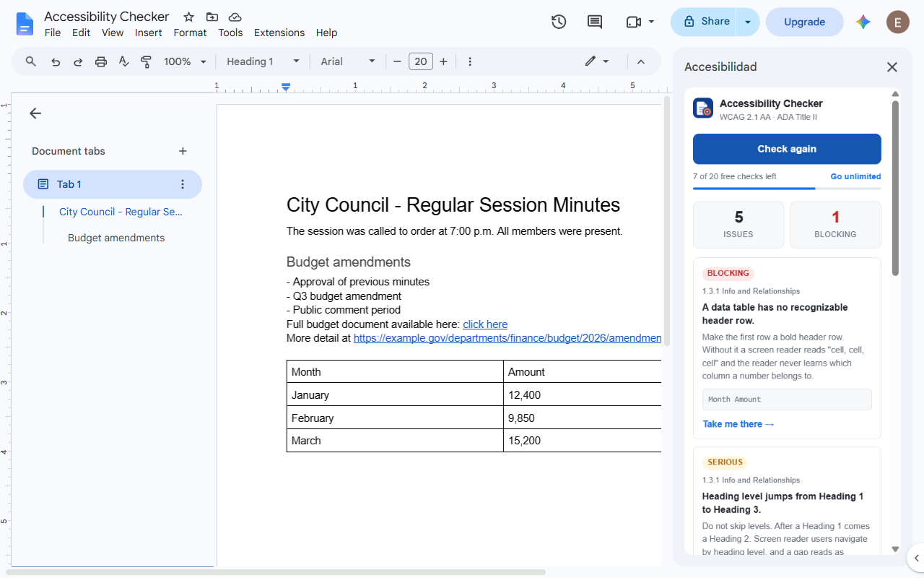Redo the last action
Viewport: 924px width, 578px height.
coord(78,61)
